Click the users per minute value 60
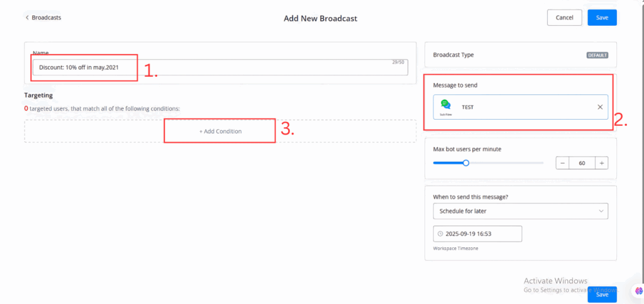Screen dimensions: 644x304 click(x=582, y=163)
